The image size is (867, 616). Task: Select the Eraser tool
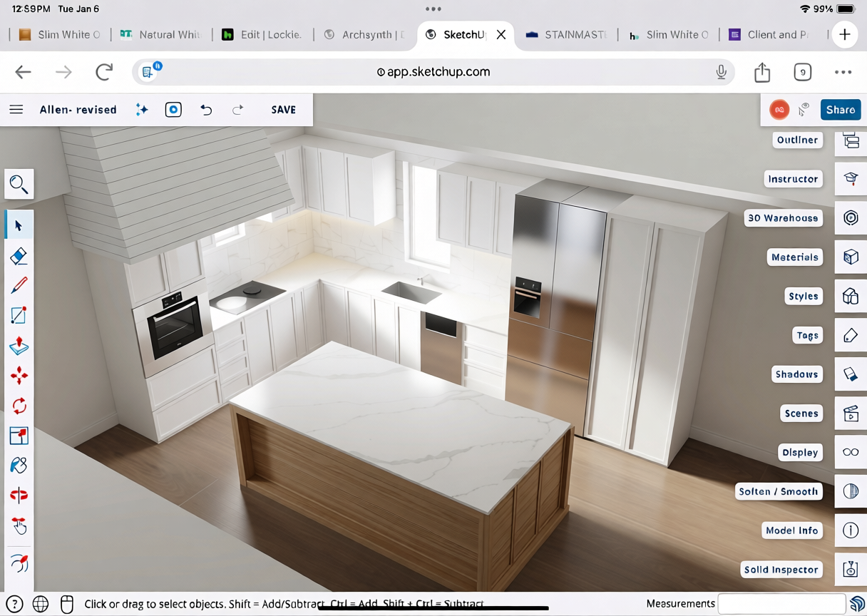click(19, 256)
